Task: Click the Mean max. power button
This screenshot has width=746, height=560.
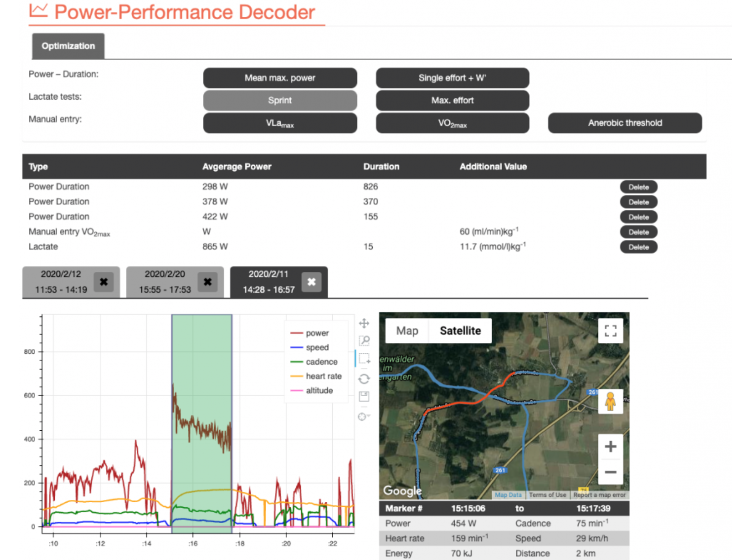Action: [x=279, y=78]
